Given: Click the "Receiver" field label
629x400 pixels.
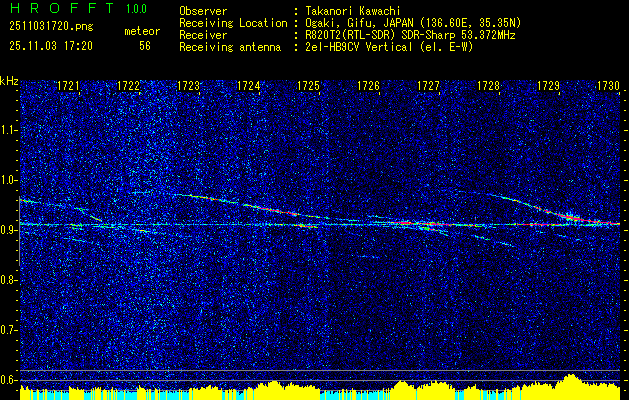Looking at the screenshot, I should (x=203, y=35).
